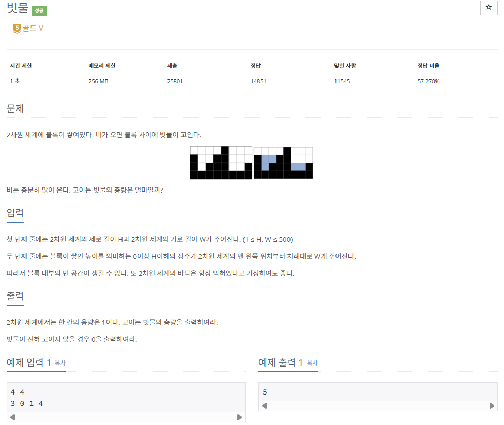Screen dimensions: 504x425
Task: Click the 예제 출력 1 heading
Action: pos(281,363)
